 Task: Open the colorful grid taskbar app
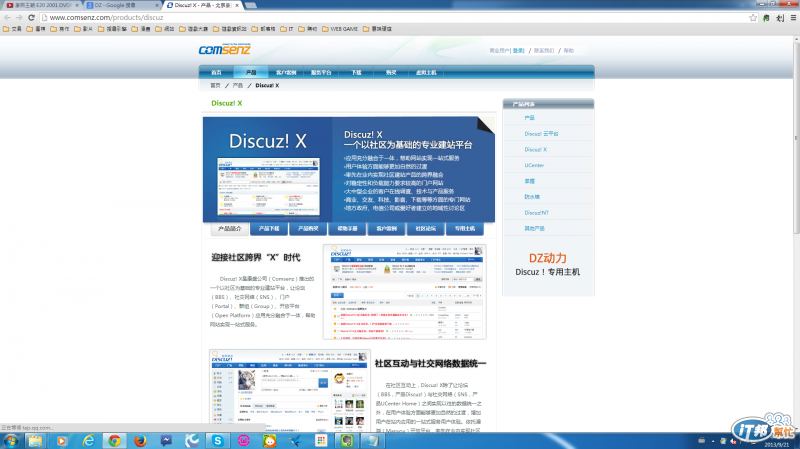(x=321, y=440)
